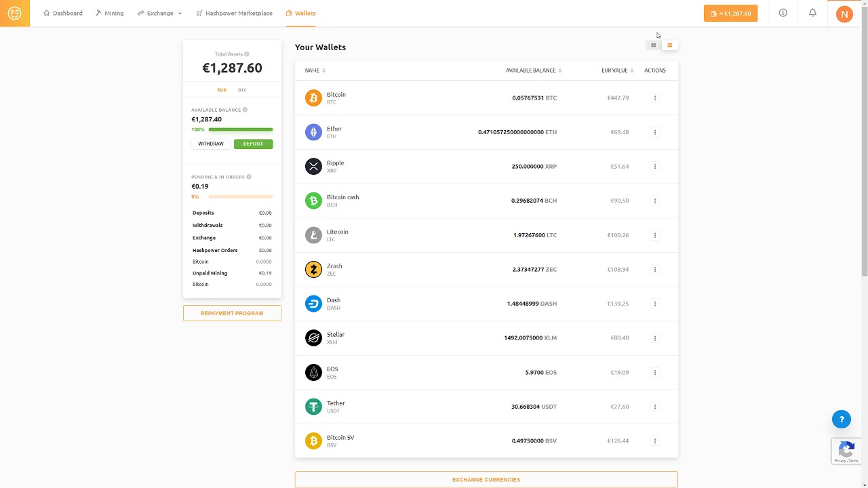Open actions menu for Bitcoin cash row

(655, 201)
